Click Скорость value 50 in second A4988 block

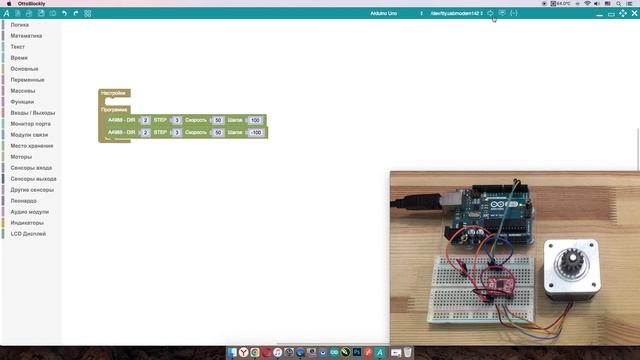click(218, 133)
